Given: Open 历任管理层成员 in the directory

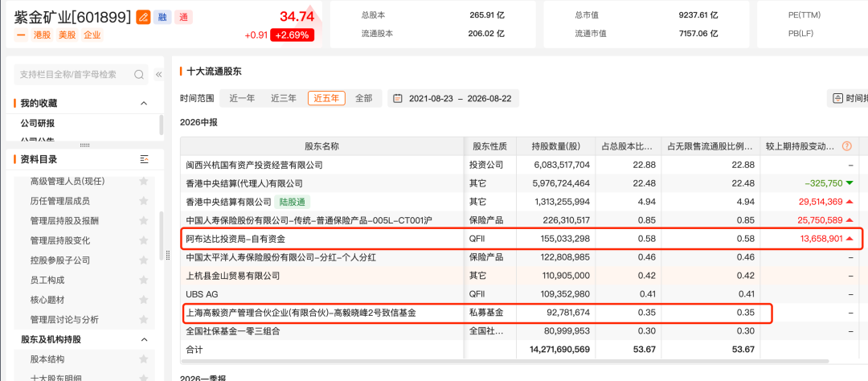Looking at the screenshot, I should point(59,200).
